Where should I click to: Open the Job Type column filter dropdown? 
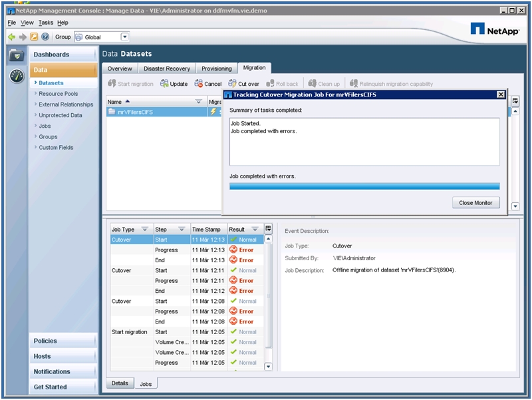(144, 229)
